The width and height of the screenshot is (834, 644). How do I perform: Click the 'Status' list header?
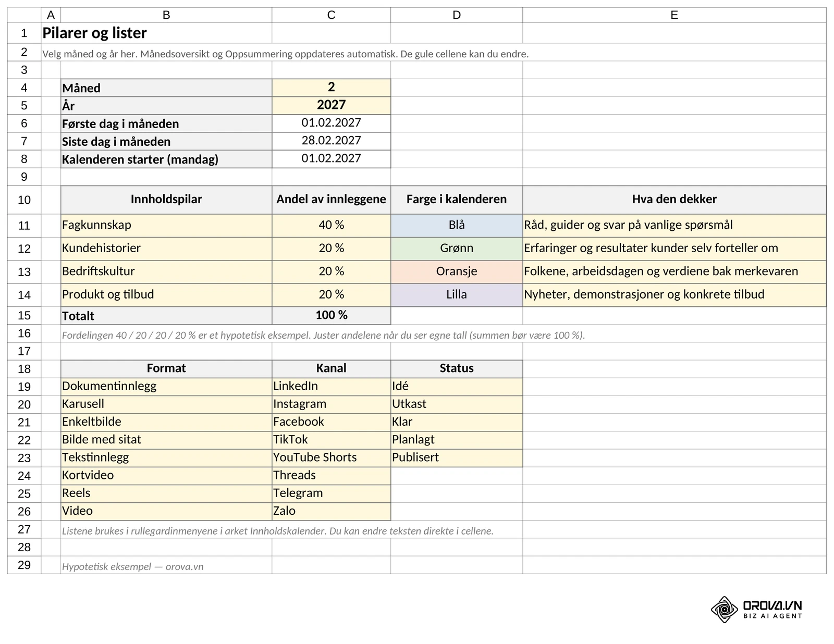pos(457,369)
